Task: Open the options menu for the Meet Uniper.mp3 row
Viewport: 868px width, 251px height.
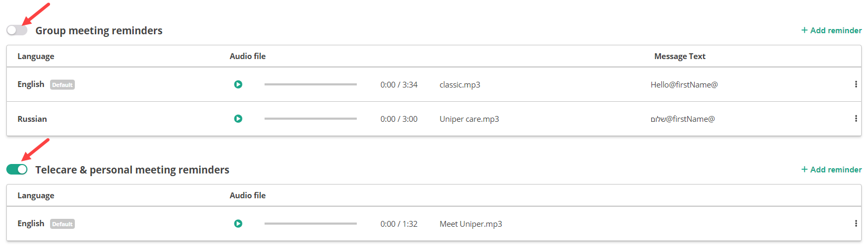Action: [x=856, y=224]
